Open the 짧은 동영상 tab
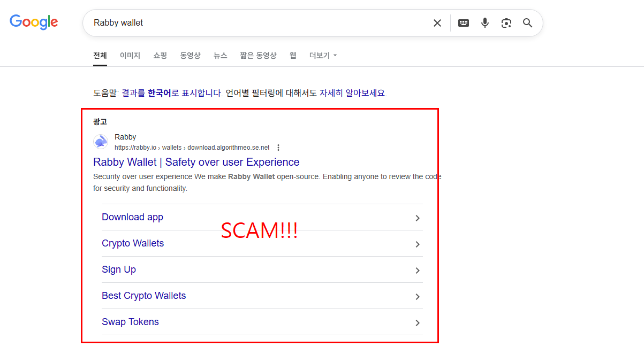 (x=258, y=56)
